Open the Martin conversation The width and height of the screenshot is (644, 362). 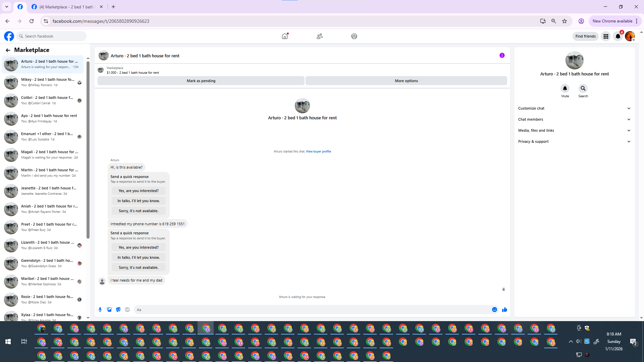43,173
